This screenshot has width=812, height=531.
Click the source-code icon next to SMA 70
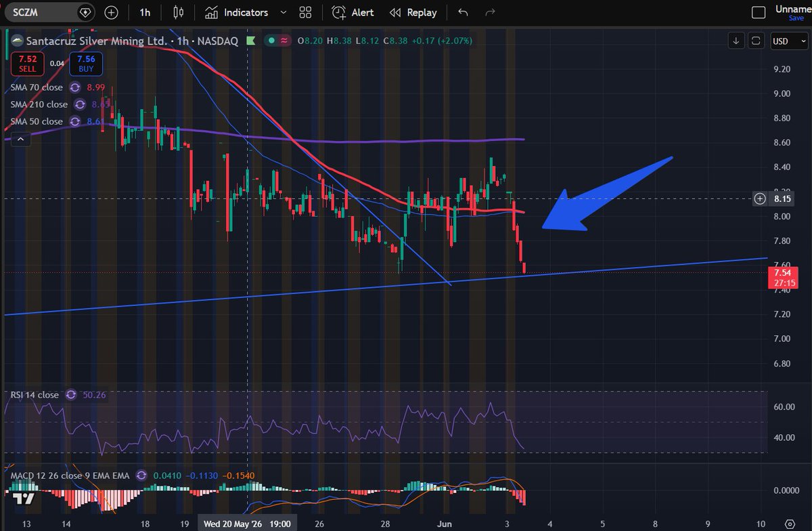point(74,87)
